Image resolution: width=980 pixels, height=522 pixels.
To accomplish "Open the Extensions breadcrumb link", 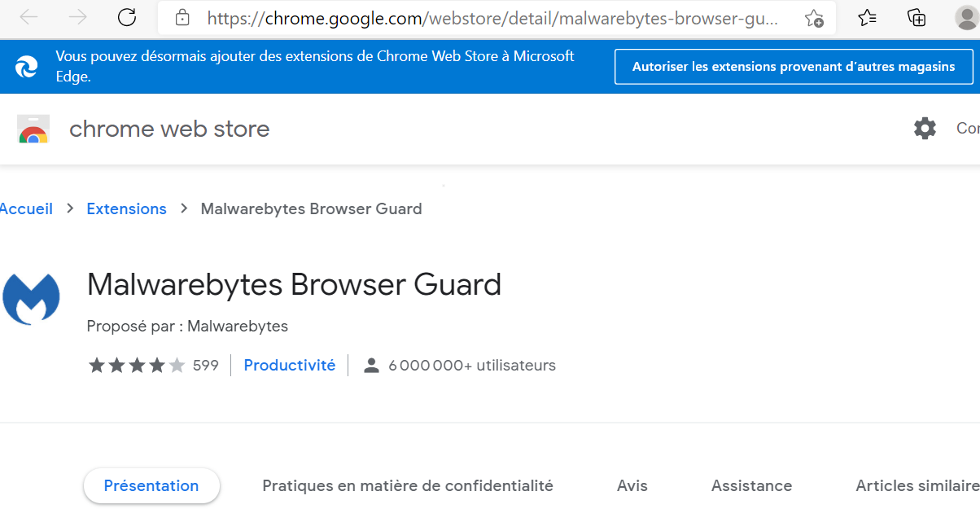I will 126,209.
